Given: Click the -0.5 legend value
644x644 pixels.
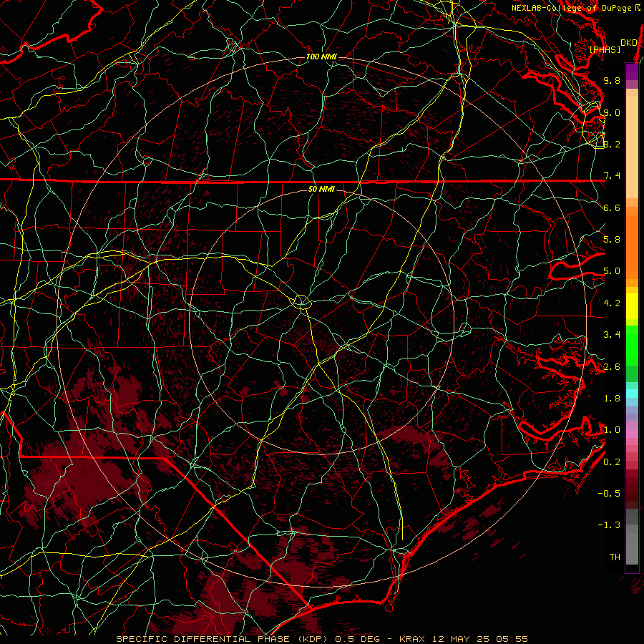Looking at the screenshot, I should point(609,494).
